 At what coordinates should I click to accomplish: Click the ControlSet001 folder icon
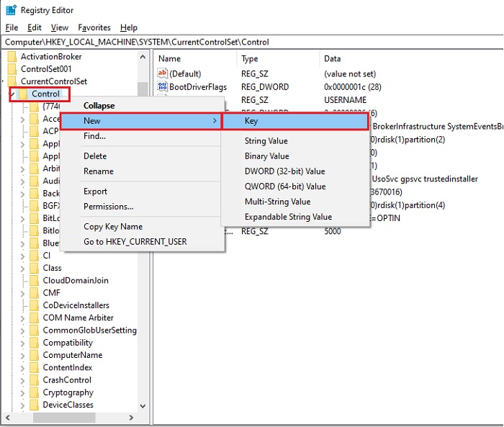(12, 69)
